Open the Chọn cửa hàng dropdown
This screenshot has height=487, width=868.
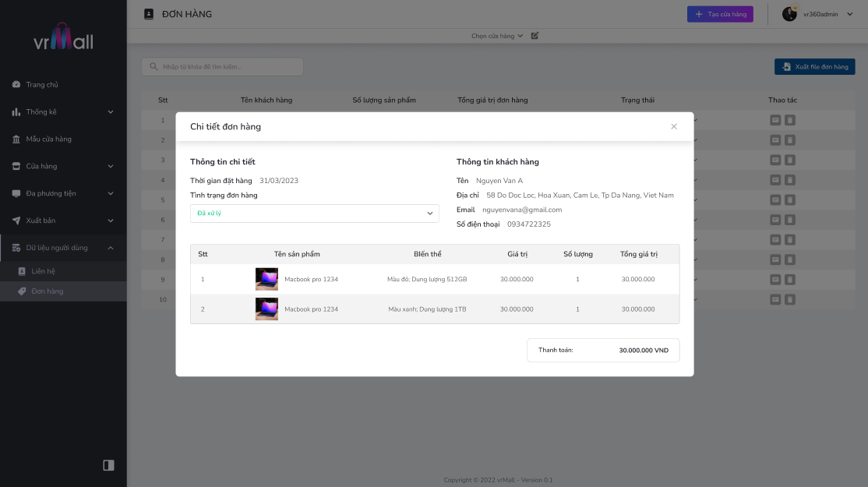[496, 36]
